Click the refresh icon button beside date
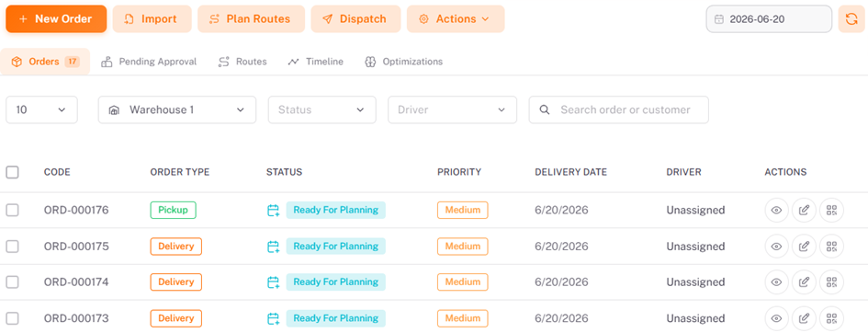This screenshot has width=868, height=333. 851,18
